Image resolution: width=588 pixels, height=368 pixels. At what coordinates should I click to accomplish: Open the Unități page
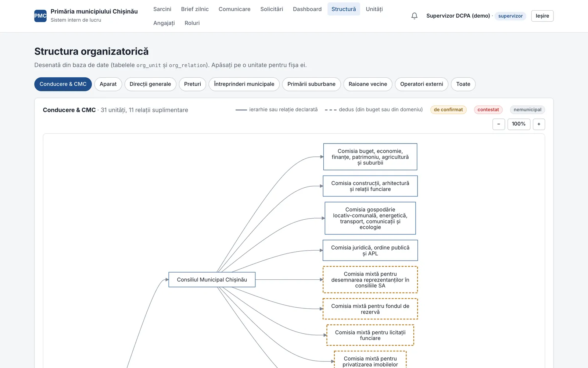[x=374, y=9]
